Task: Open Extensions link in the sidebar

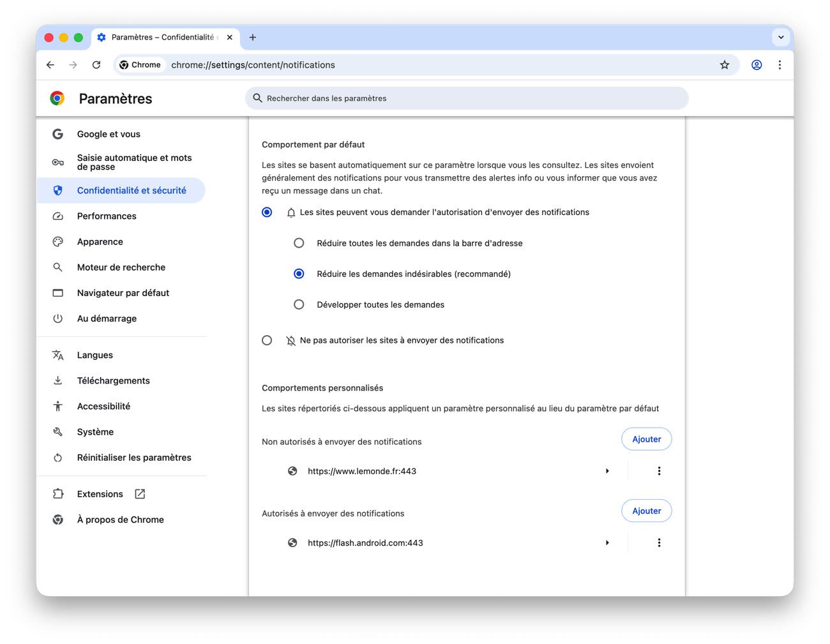Action: click(x=100, y=494)
